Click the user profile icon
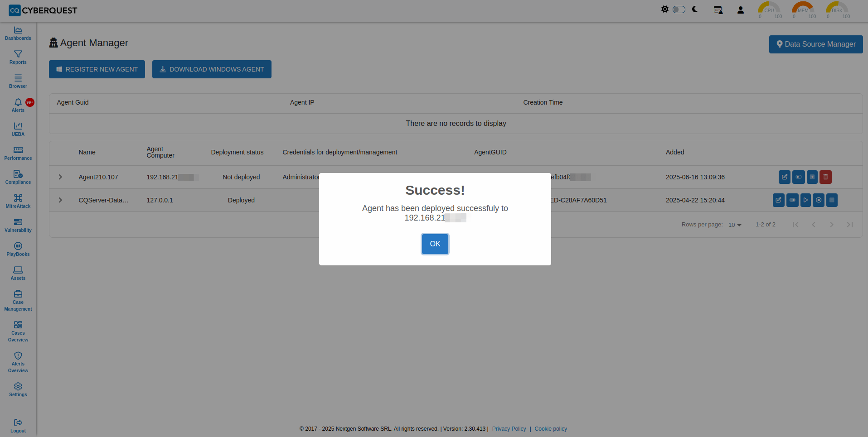 (x=740, y=10)
